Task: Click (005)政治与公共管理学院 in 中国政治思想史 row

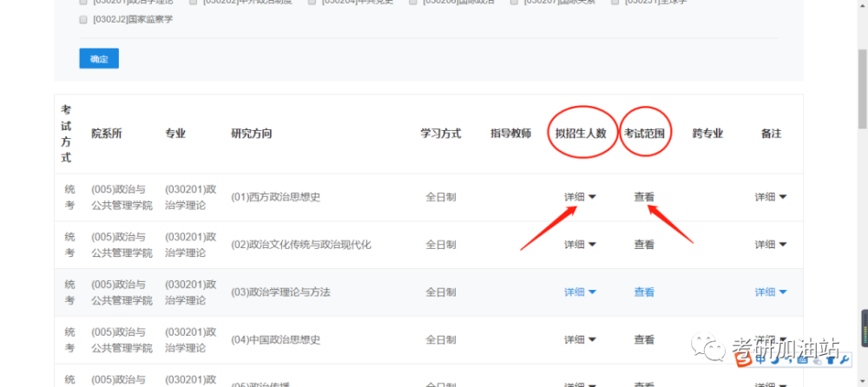Action: click(x=122, y=340)
